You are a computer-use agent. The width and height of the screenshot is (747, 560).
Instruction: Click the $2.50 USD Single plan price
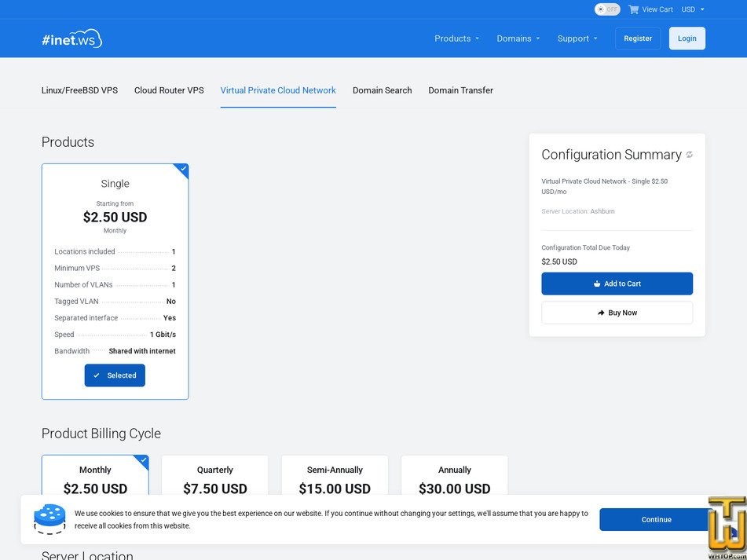tap(115, 217)
